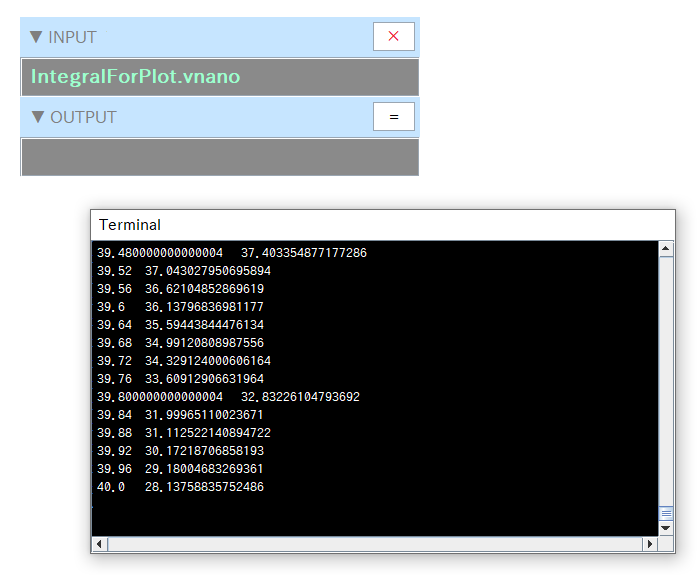Terminal horizontal scrollbar left arrow
This screenshot has width=700, height=575.
coord(99,544)
